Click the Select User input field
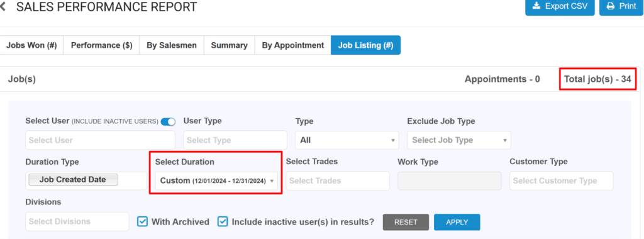This screenshot has width=644, height=239. point(100,140)
